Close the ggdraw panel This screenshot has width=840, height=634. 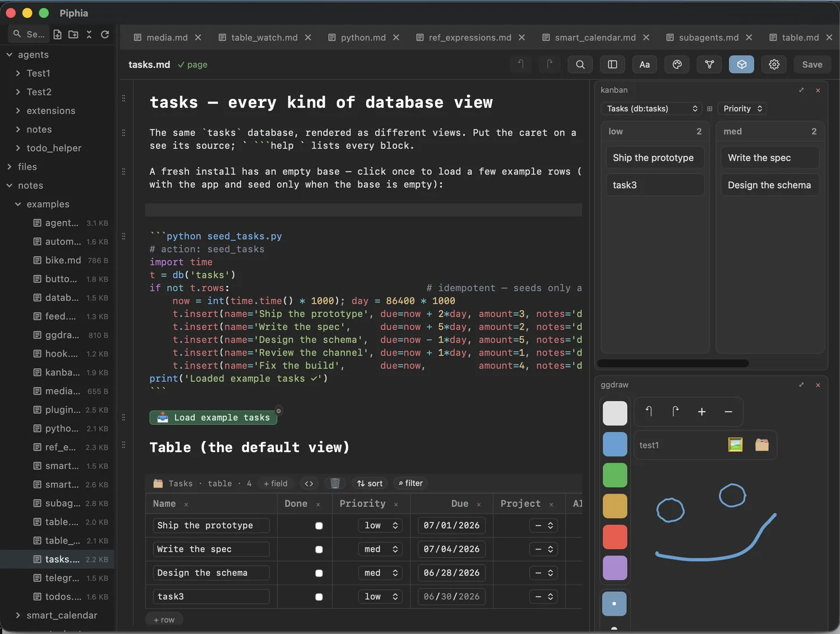pos(818,385)
